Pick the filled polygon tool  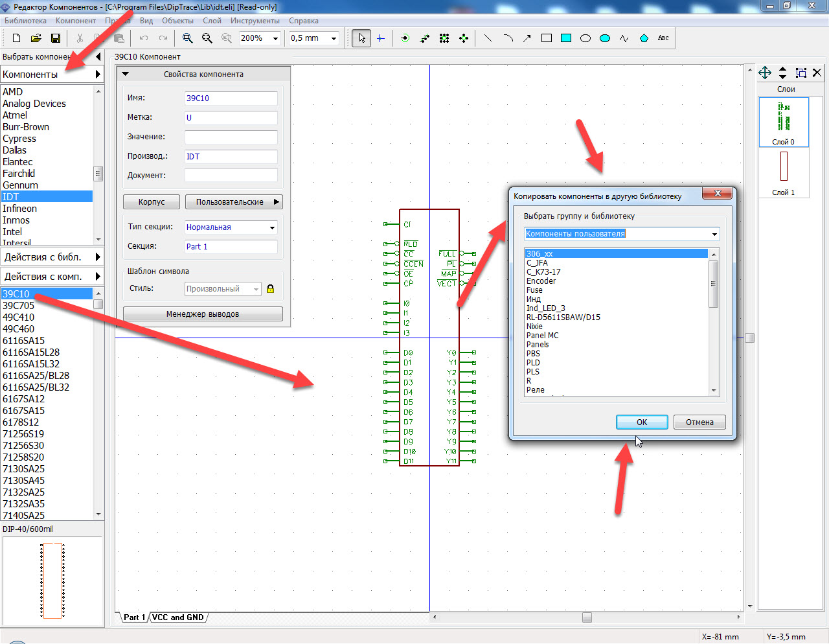click(x=644, y=38)
